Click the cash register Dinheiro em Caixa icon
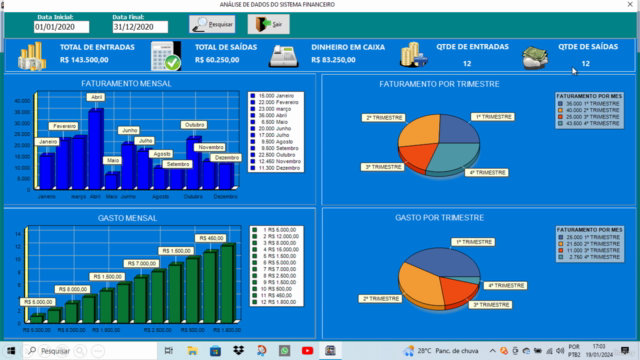The width and height of the screenshot is (640, 360). pos(284,57)
